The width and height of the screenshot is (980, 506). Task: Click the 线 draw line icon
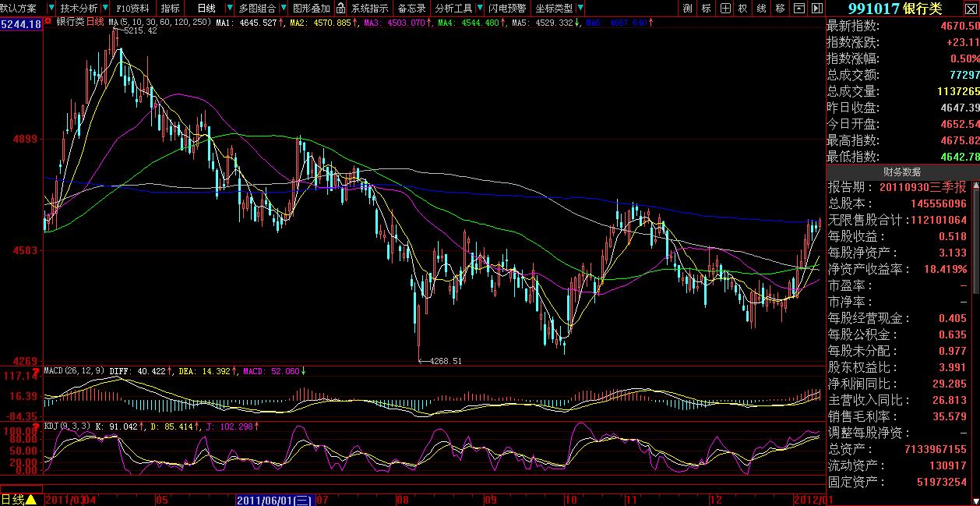tap(762, 8)
